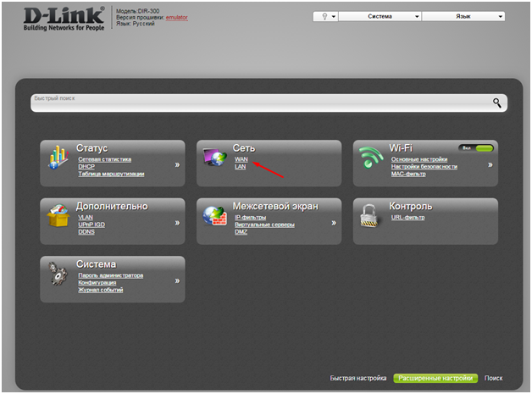Click the green Wi-Fi signal icon
The height and width of the screenshot is (394, 532).
coord(371,158)
